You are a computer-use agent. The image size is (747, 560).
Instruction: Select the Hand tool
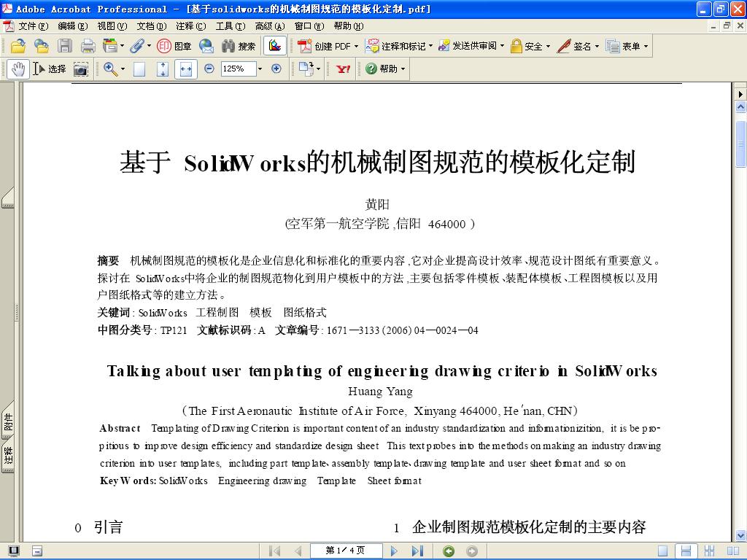click(x=18, y=69)
